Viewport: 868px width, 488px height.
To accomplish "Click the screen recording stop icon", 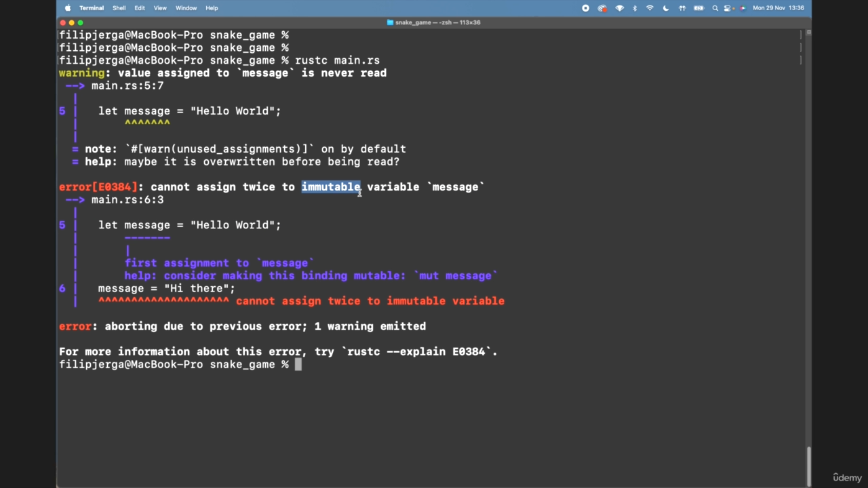I will click(586, 8).
